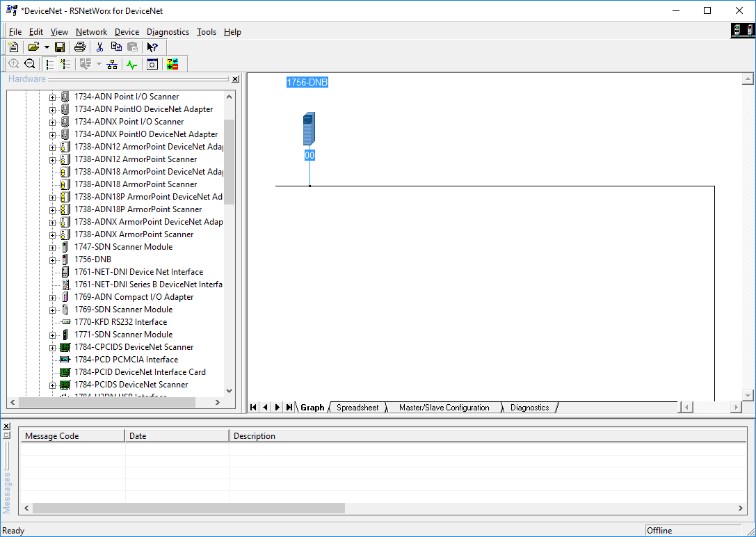Click the Date column header
756x537 pixels.
pyautogui.click(x=177, y=435)
